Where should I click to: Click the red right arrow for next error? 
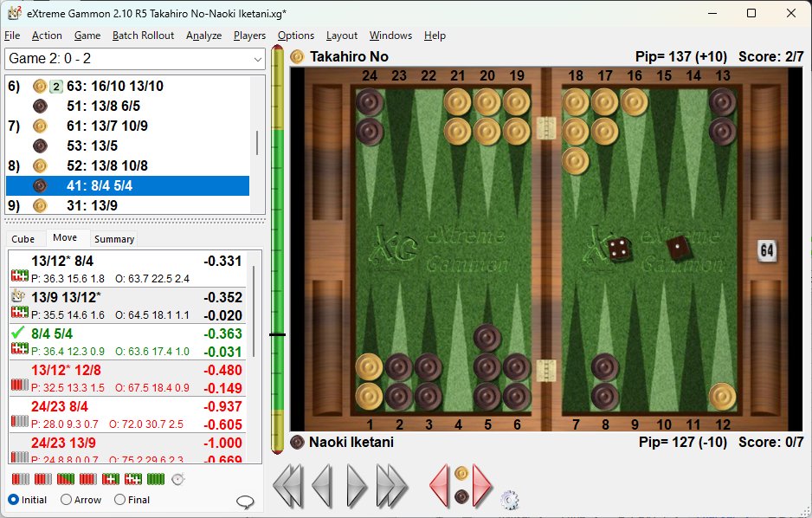[x=481, y=486]
